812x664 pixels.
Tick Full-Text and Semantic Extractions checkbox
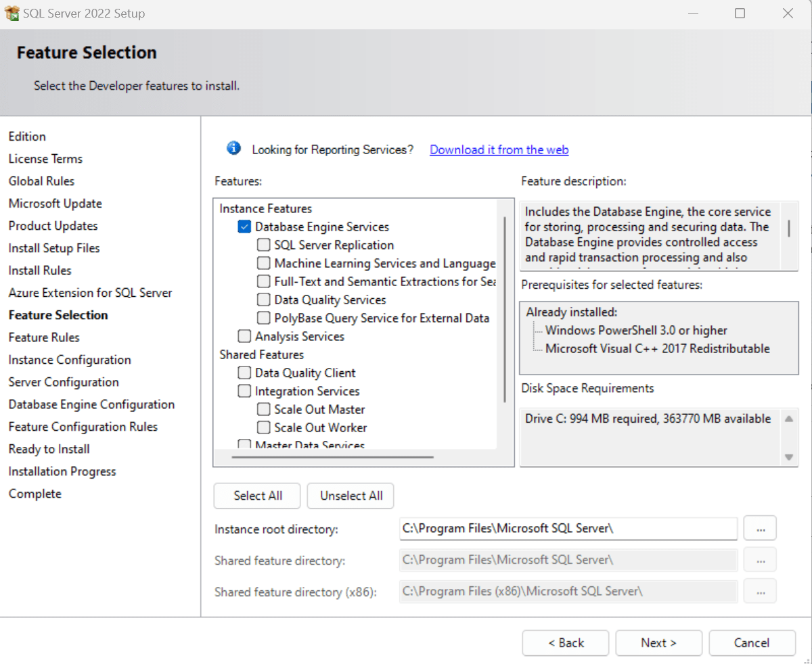pyautogui.click(x=263, y=282)
